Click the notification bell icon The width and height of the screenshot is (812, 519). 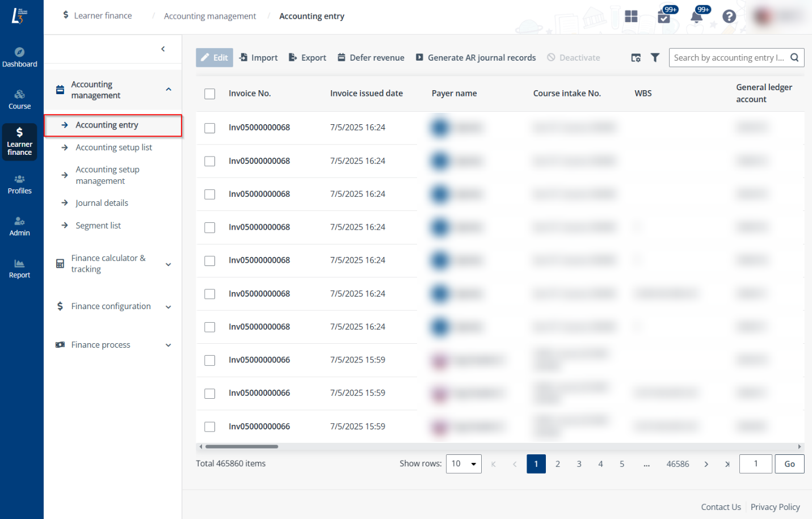tap(696, 16)
